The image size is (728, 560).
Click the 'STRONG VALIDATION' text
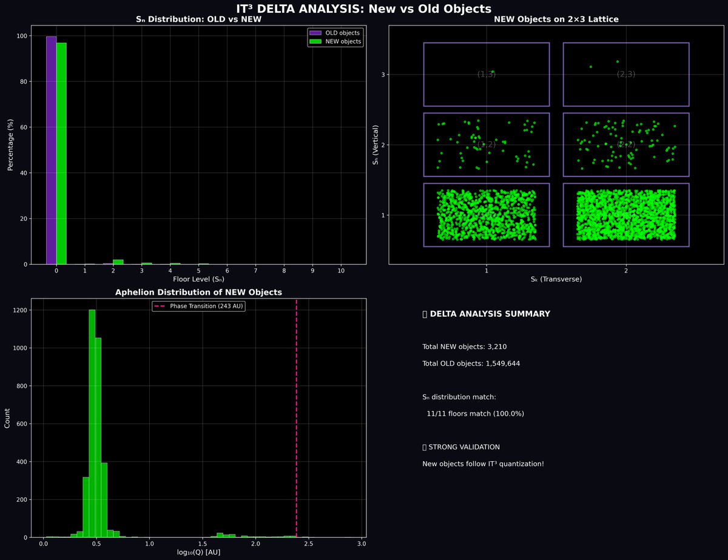(464, 447)
